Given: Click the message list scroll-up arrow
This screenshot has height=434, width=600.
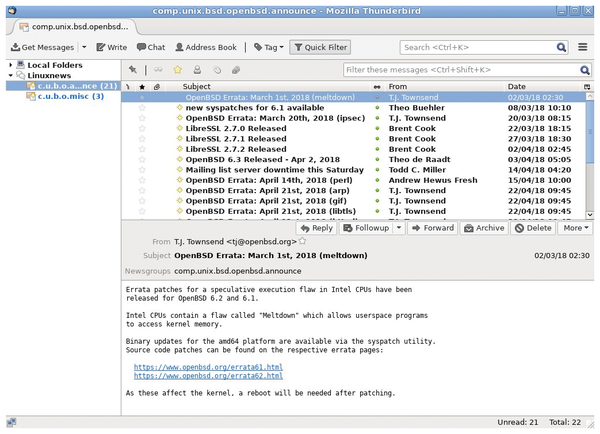Looking at the screenshot, I should [590, 96].
